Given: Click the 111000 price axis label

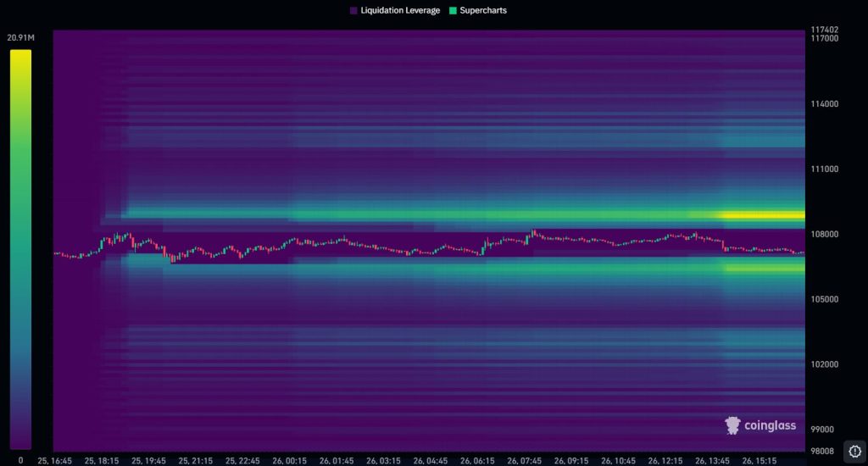Looking at the screenshot, I should pos(824,169).
